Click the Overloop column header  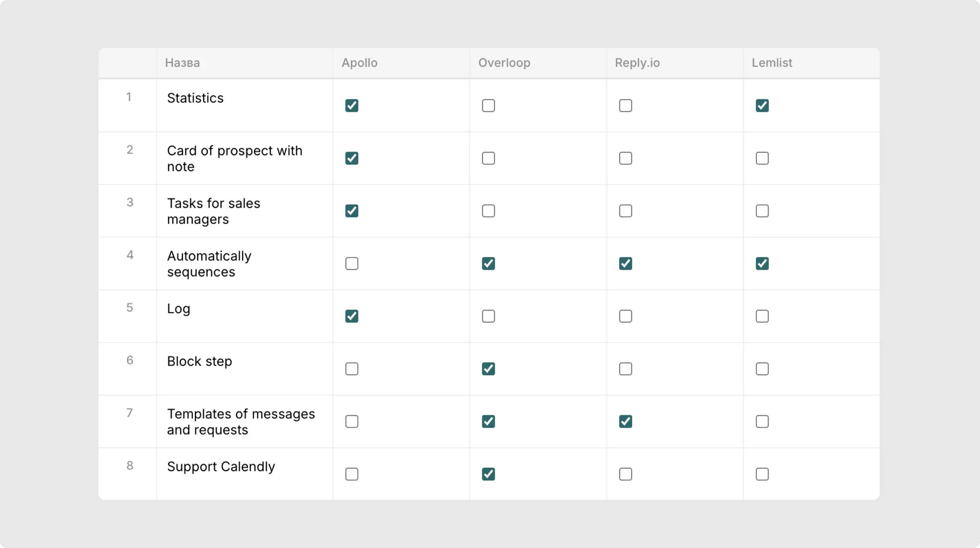538,63
